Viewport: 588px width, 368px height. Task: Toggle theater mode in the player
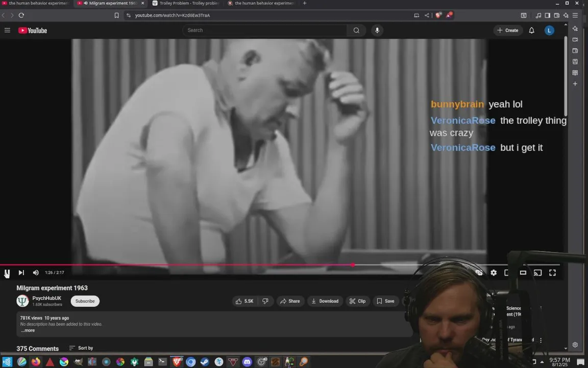523,272
